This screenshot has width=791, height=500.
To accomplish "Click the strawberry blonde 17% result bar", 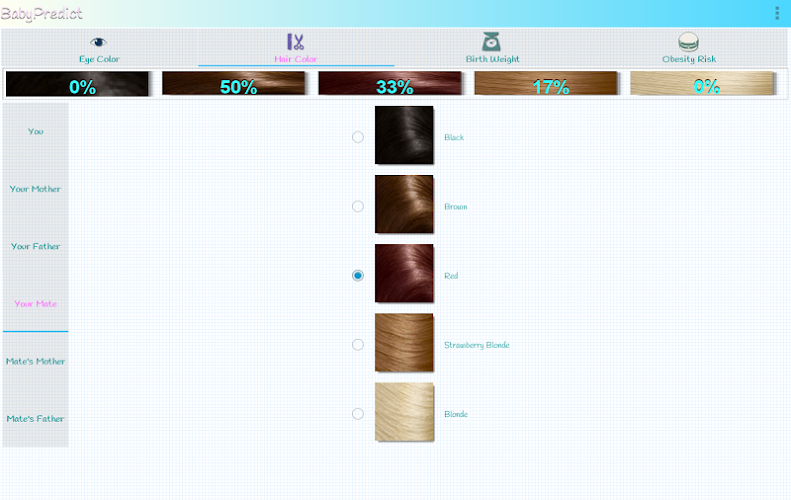I will [546, 83].
